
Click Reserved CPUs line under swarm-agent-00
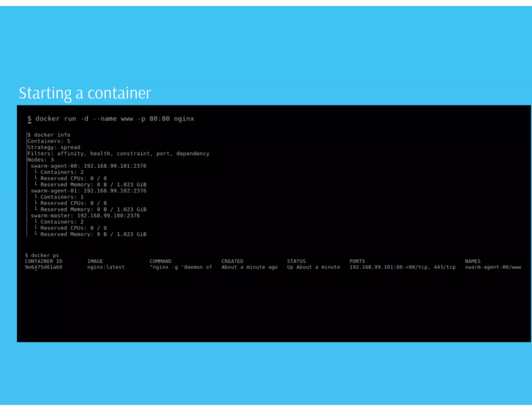pyautogui.click(x=74, y=178)
